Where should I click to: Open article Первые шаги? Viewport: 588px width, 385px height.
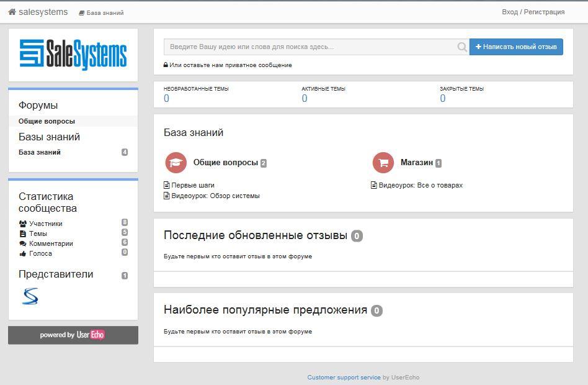193,185
